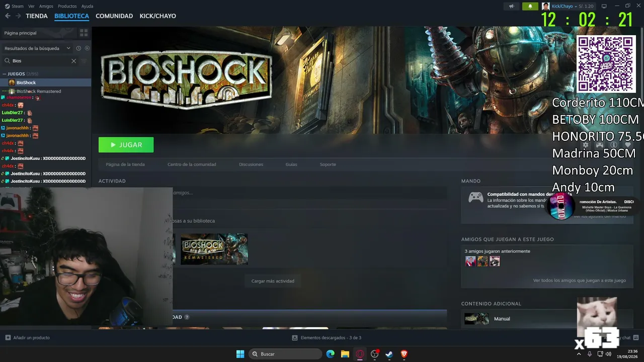
Task: Switch to the COMUNIDAD tab
Action: click(x=114, y=16)
